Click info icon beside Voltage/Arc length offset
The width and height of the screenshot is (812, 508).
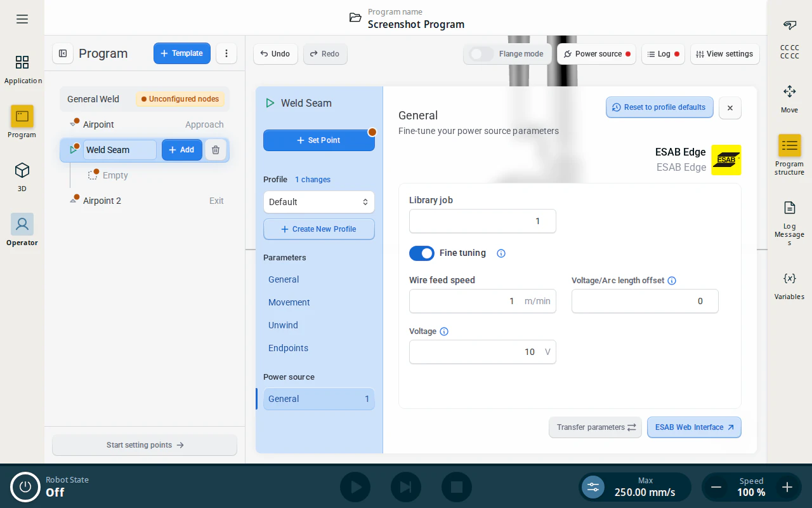[672, 281]
